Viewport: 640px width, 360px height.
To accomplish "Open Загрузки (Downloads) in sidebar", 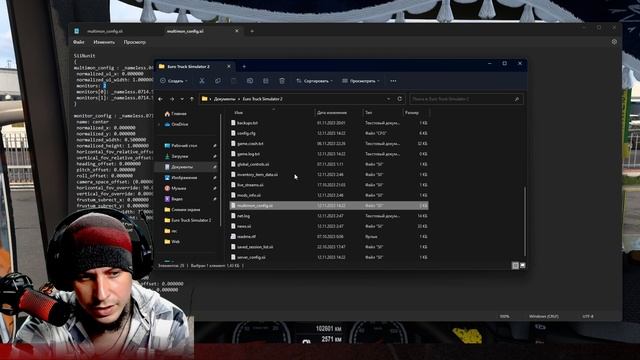I will 176,156.
